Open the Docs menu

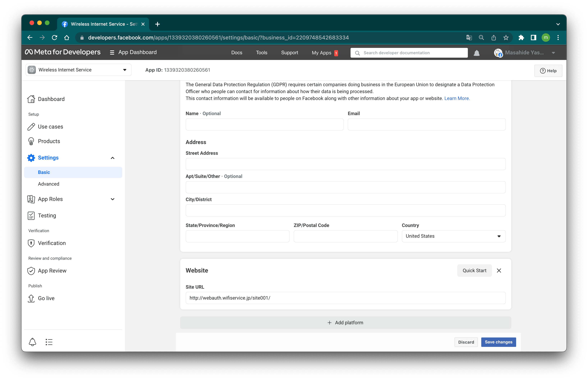(x=237, y=52)
